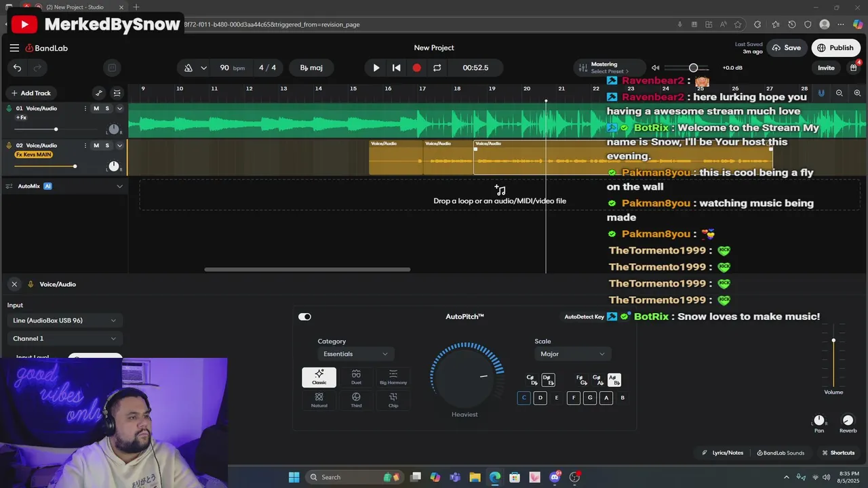
Task: Open BandLab Sounds panel
Action: (x=781, y=453)
